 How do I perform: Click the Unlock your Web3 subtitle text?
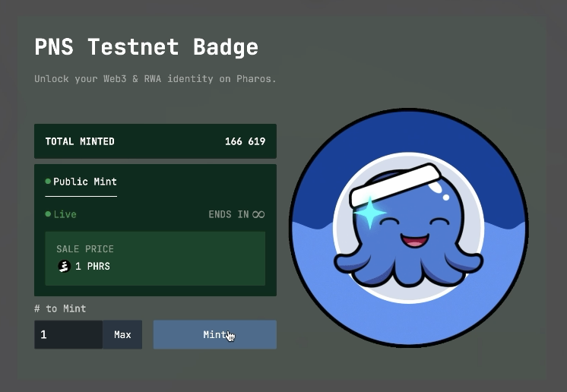155,79
